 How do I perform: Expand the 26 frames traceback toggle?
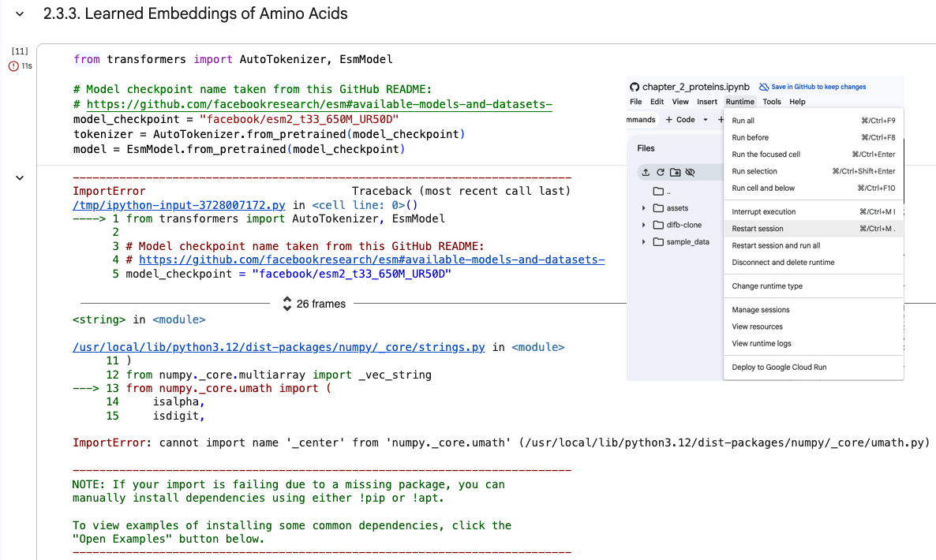pos(314,304)
